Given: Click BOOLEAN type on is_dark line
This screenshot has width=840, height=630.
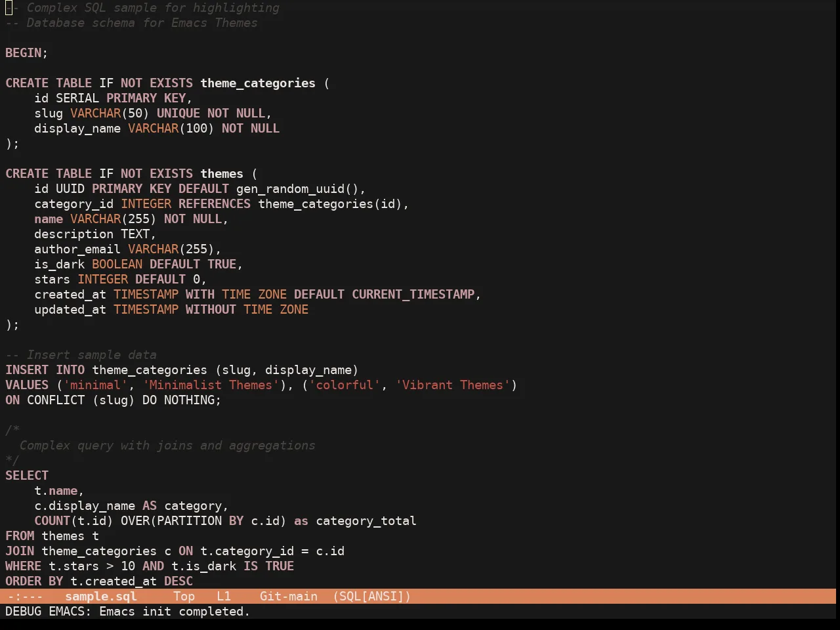Looking at the screenshot, I should pos(117,264).
